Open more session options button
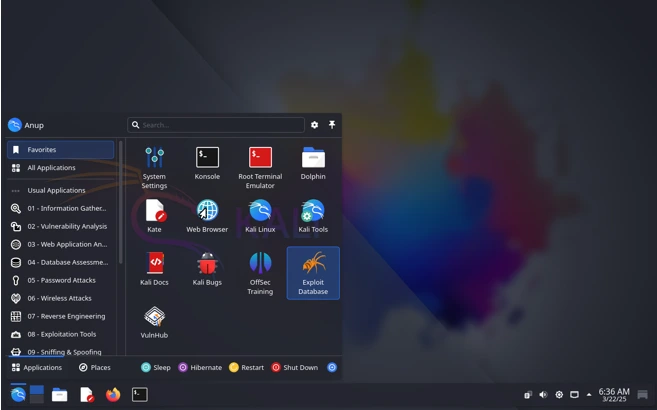Screen dimensions: 657x410 [332, 367]
